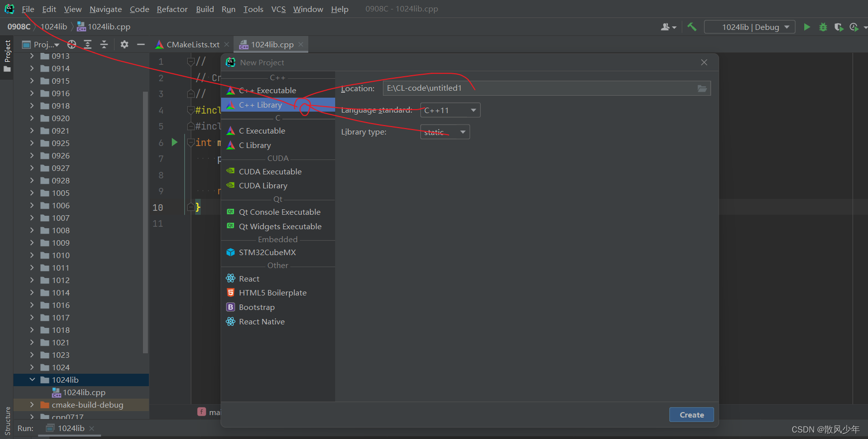Open the user account icon in toolbar
This screenshot has height=439, width=868.
tap(668, 27)
